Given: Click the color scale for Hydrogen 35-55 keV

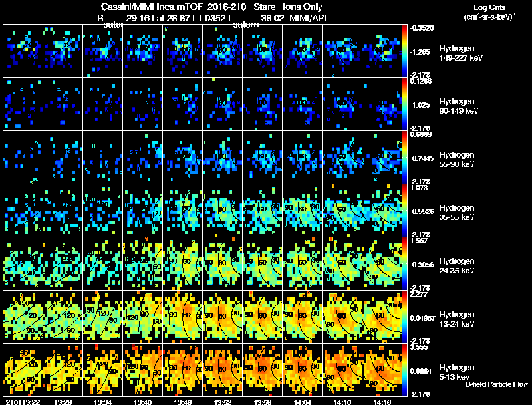Looking at the screenshot, I should [404, 210].
